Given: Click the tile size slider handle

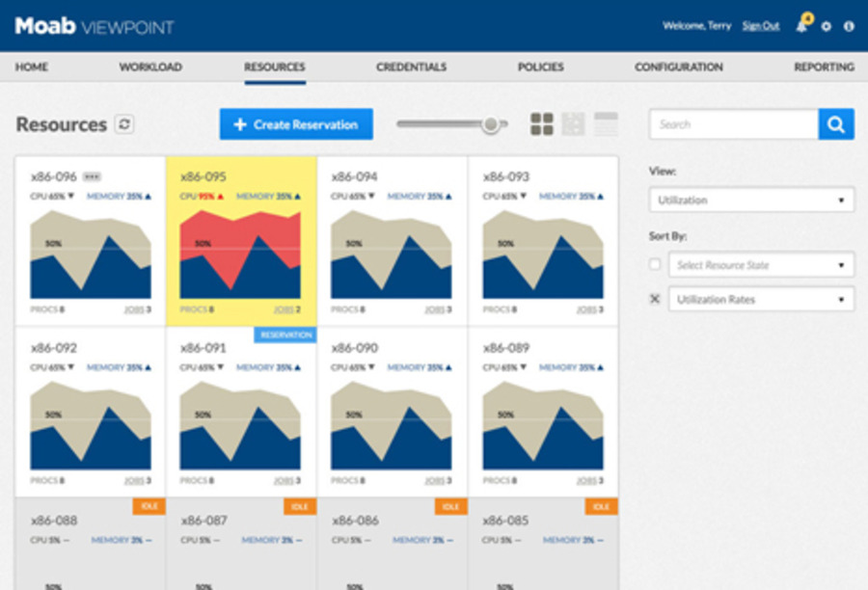Looking at the screenshot, I should tap(491, 124).
